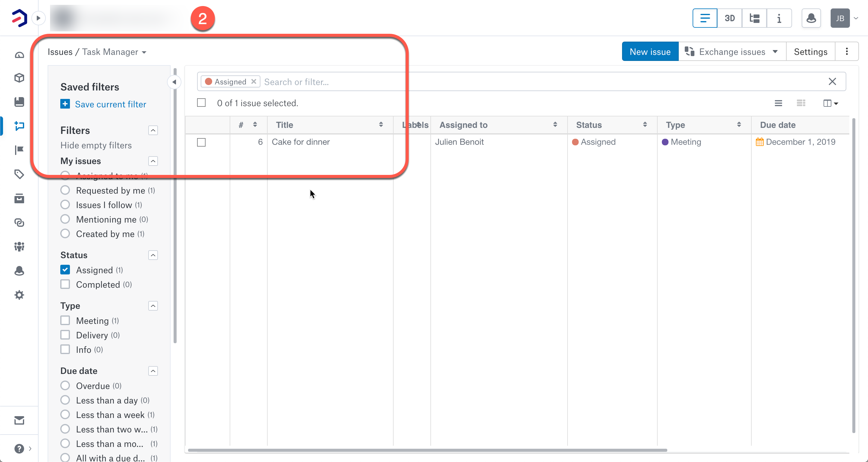This screenshot has width=868, height=462.
Task: Open the archive box icon in the sidebar
Action: (x=19, y=198)
